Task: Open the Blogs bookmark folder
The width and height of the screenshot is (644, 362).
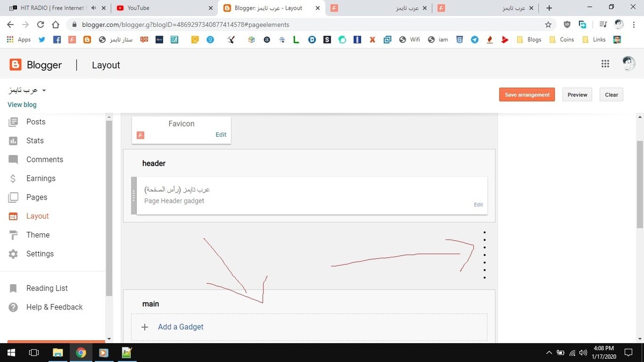Action: click(529, 40)
